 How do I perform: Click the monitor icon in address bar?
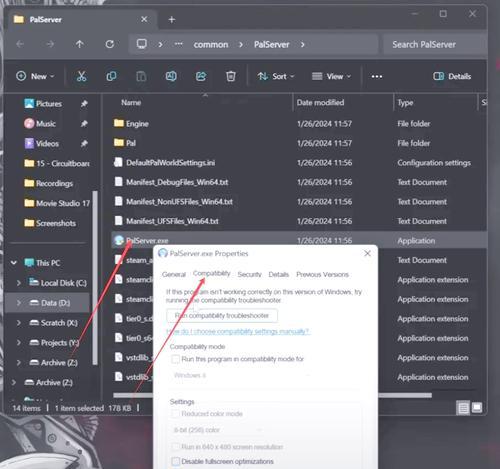click(142, 44)
